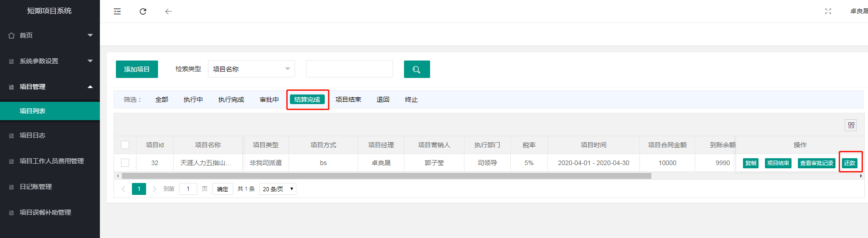Click 确定 to jump to page
This screenshot has height=238, width=868.
pos(223,189)
